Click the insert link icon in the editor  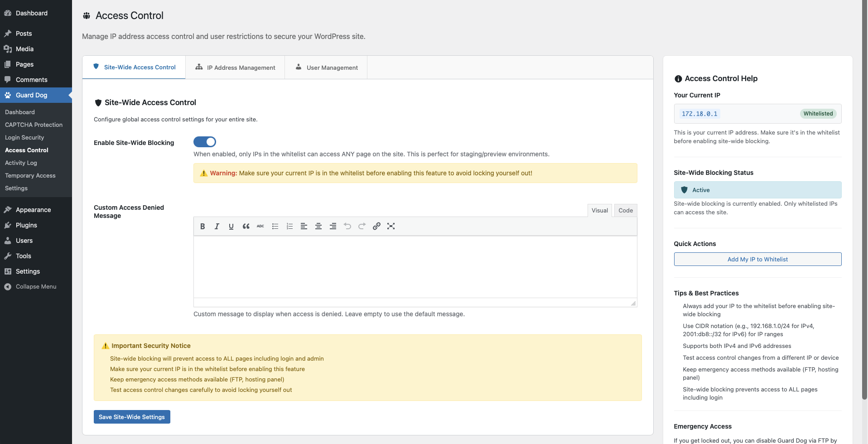pos(376,226)
